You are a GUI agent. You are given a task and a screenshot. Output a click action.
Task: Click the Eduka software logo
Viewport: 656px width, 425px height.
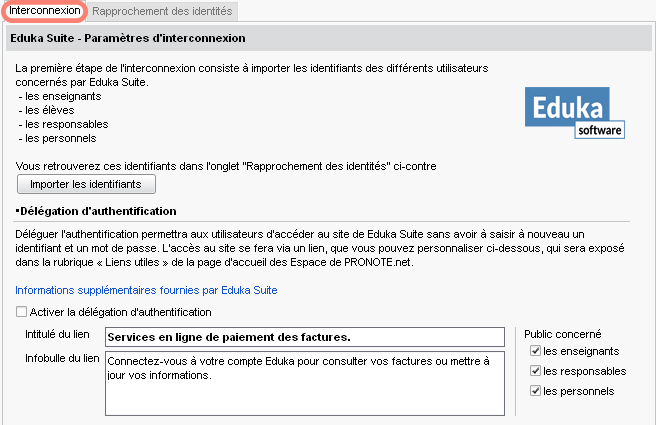point(574,113)
